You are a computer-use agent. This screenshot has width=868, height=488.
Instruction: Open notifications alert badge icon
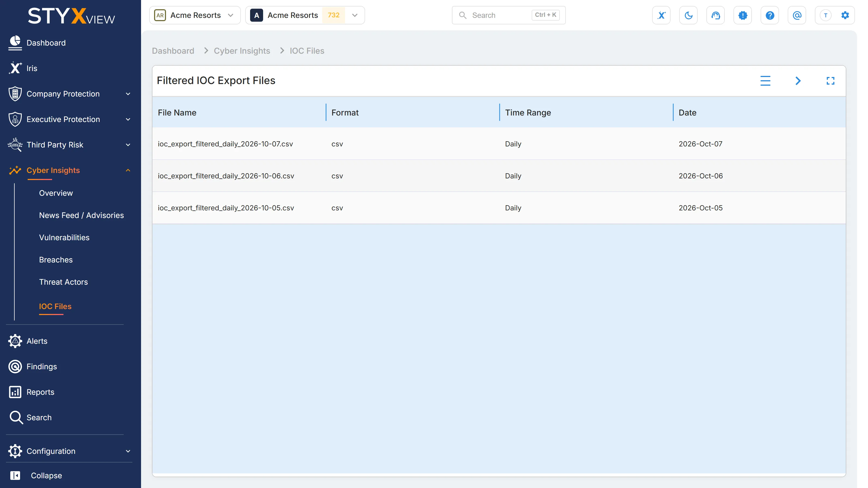(x=743, y=15)
